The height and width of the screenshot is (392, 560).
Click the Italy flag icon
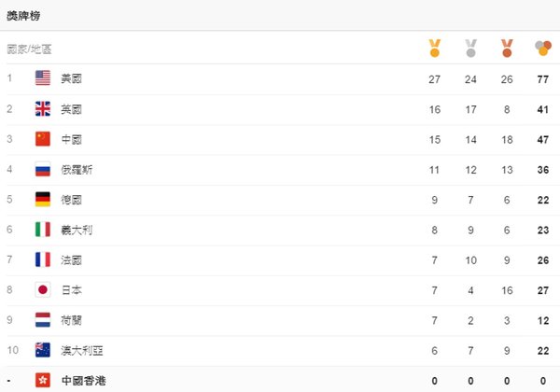[43, 230]
